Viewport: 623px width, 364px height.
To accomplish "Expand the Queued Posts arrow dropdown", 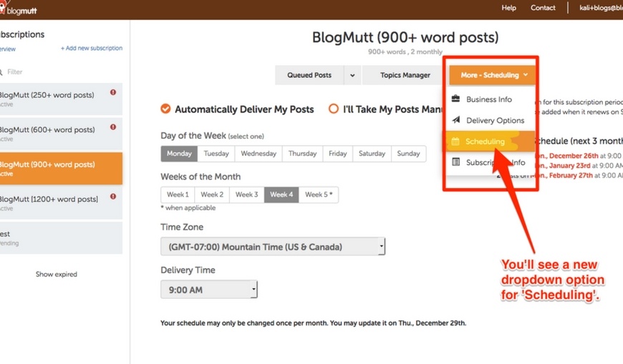I will tap(352, 75).
